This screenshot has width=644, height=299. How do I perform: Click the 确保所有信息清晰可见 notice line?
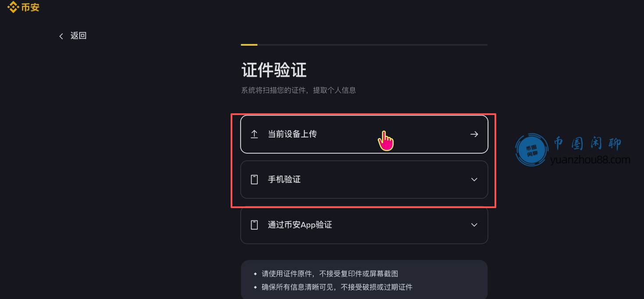point(337,287)
